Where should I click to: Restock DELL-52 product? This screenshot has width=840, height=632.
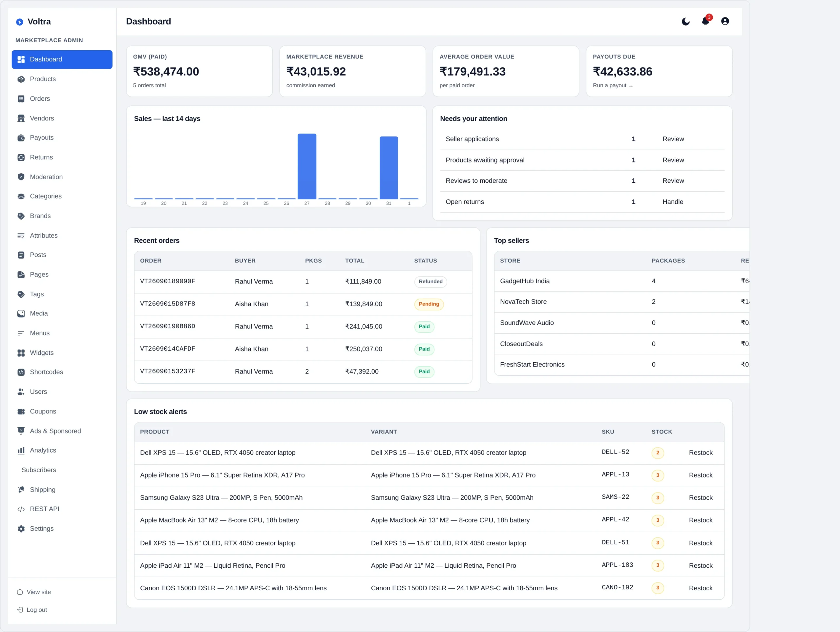(x=701, y=453)
